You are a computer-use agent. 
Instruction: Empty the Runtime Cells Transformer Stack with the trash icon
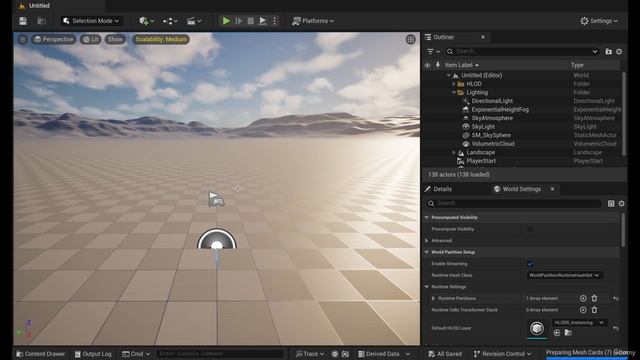pyautogui.click(x=594, y=310)
